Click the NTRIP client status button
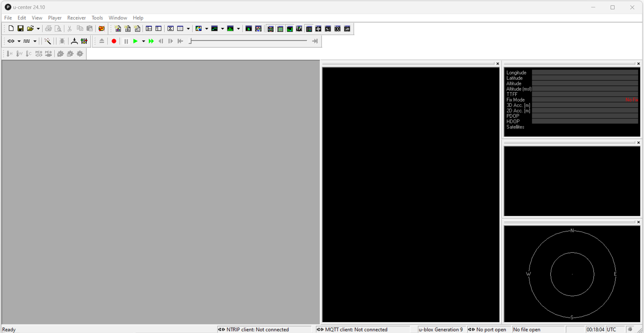644x333 pixels. (264, 329)
